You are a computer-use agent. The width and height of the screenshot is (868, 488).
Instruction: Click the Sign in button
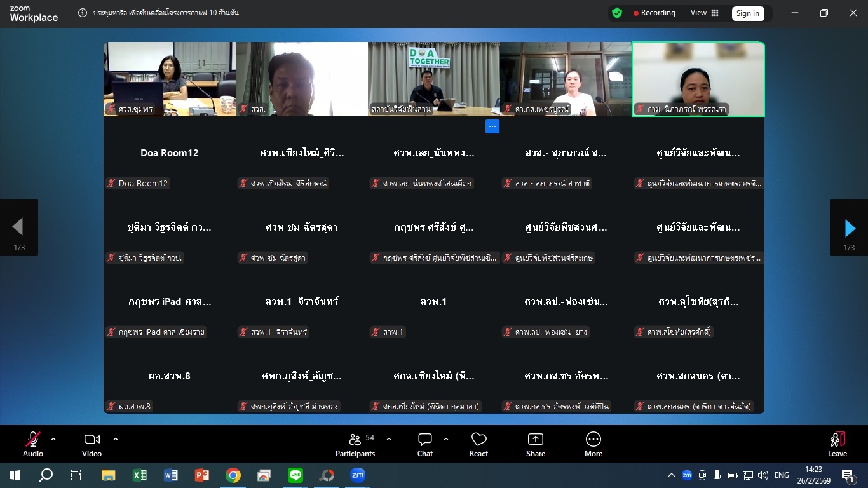pos(747,13)
